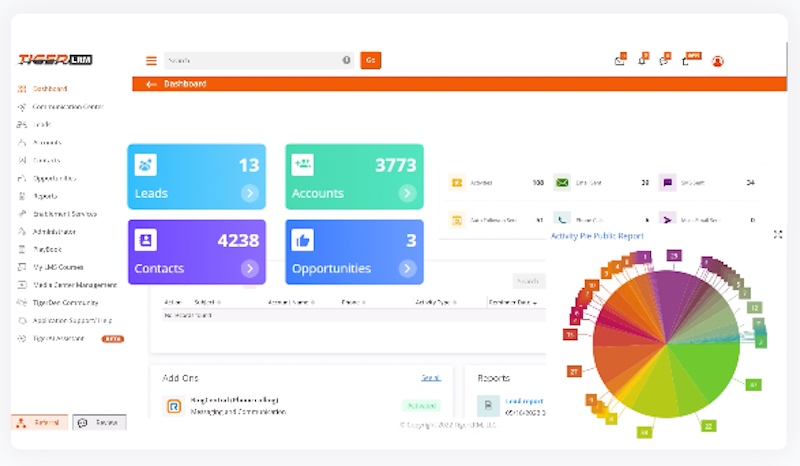Open Reports in sidebar
This screenshot has width=800, height=466.
[45, 196]
